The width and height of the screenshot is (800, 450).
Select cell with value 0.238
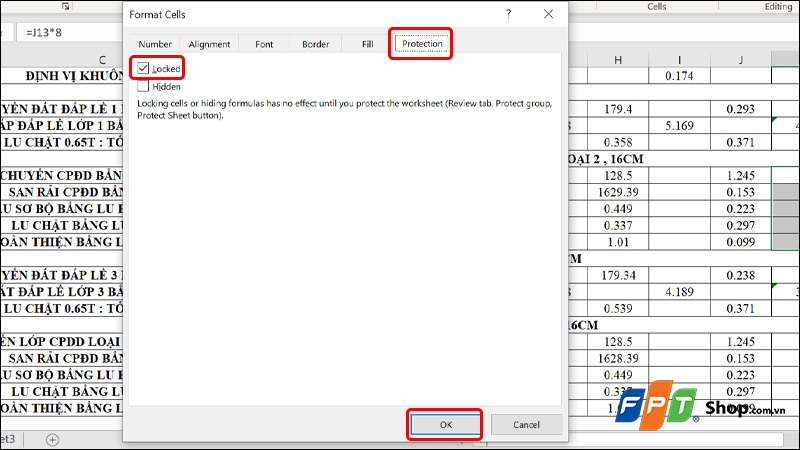[x=740, y=276]
